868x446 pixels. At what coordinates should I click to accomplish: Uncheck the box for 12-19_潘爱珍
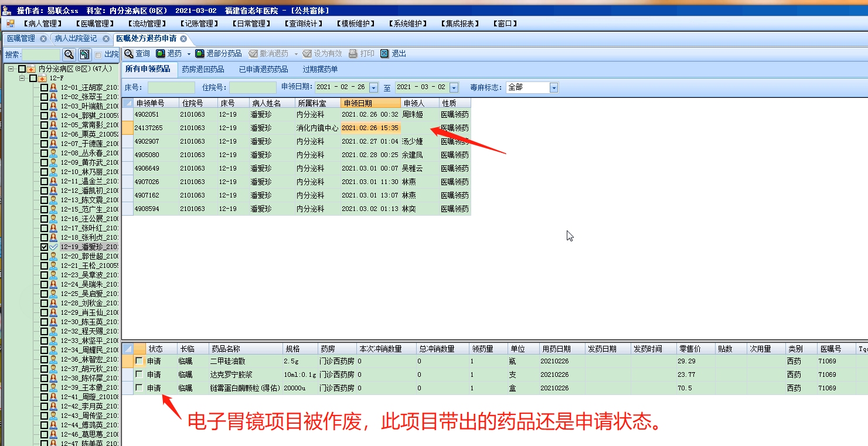tap(44, 247)
